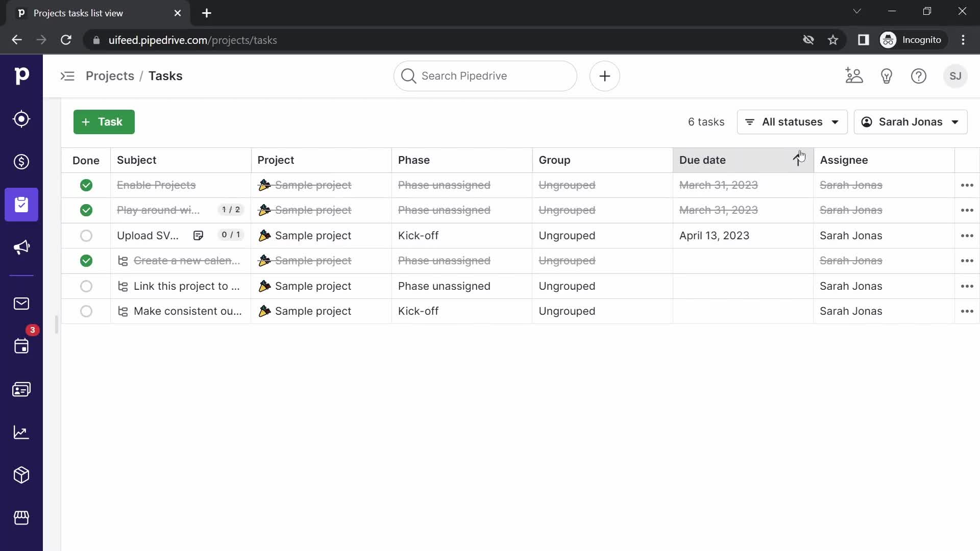The image size is (980, 551).
Task: Select Tasks menu item in breadcrumb
Action: [x=165, y=76]
